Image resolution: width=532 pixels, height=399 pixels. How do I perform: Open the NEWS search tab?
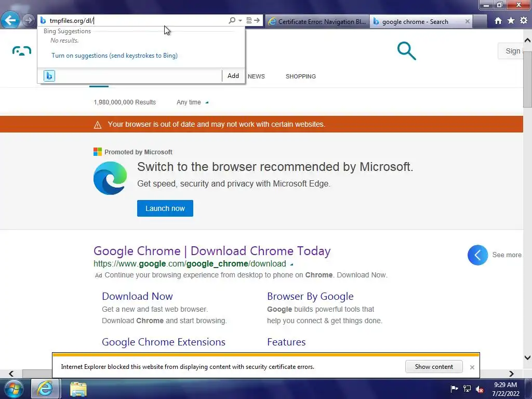click(256, 76)
